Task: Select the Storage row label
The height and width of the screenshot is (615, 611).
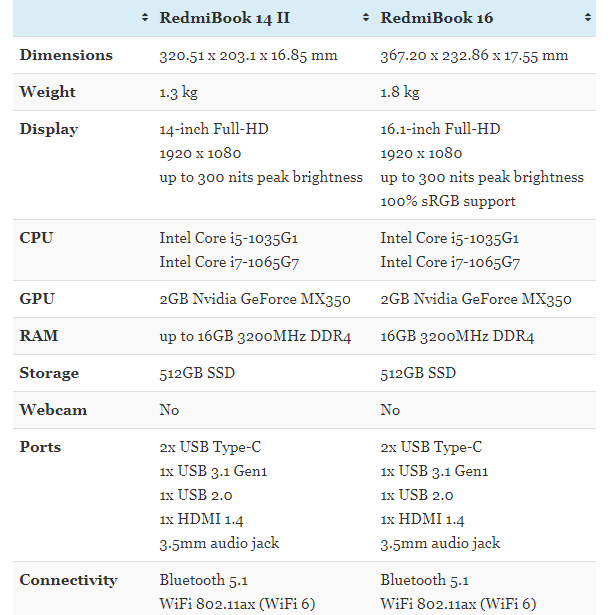Action: 49,373
